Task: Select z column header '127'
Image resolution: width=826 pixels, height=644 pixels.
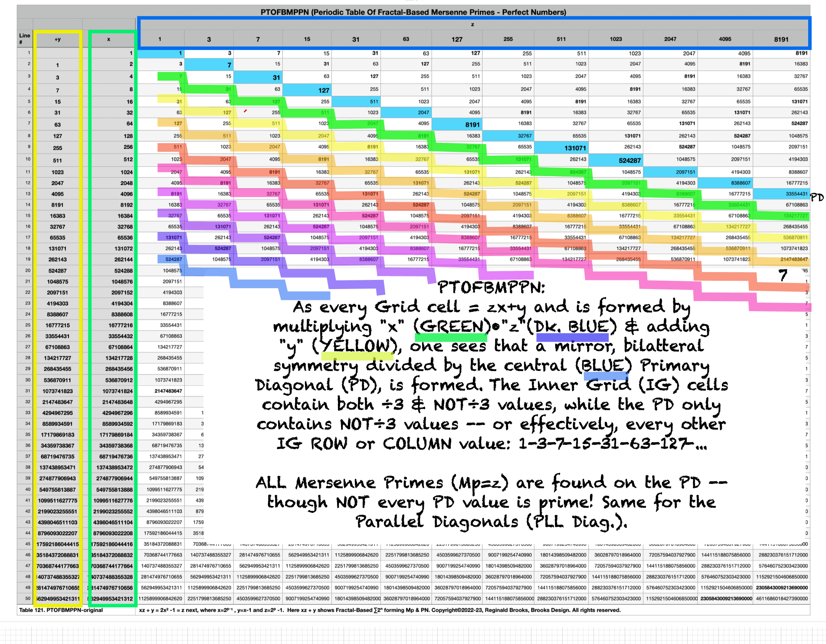Action: 457,39
